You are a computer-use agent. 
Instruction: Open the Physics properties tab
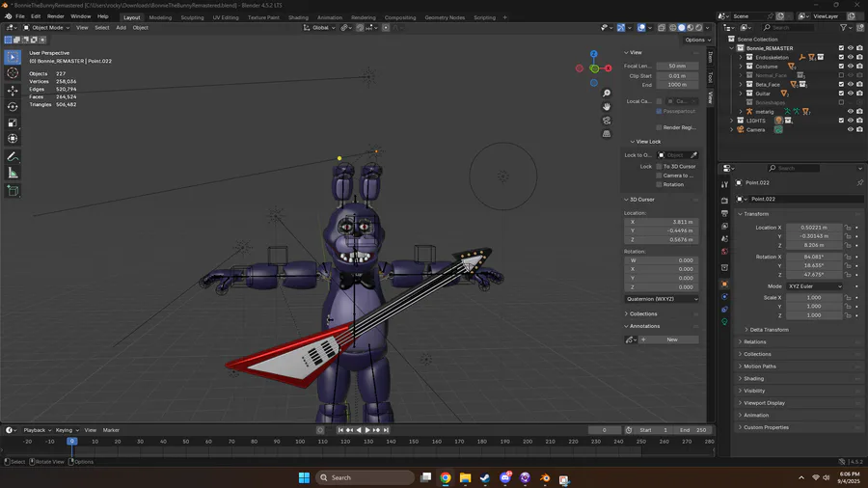click(x=724, y=297)
